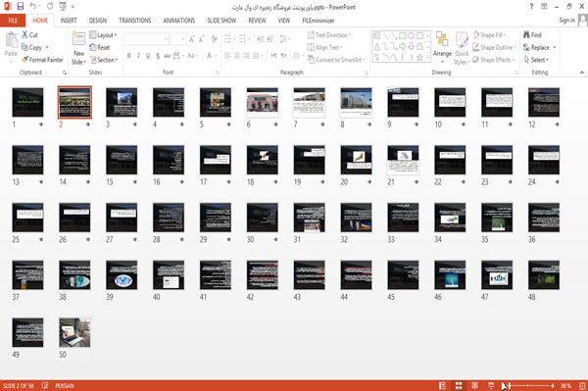Click the Fit slide to window icon

point(582,386)
